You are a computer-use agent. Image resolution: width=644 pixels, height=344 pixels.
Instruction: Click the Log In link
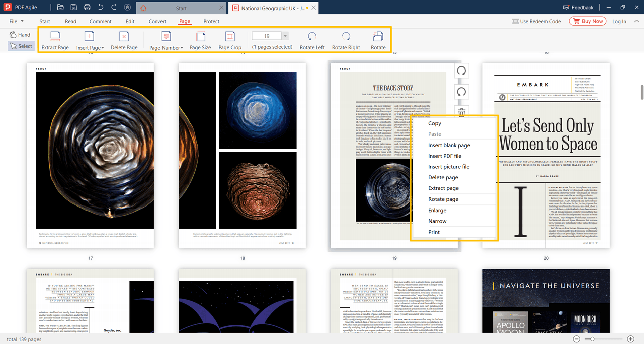619,21
